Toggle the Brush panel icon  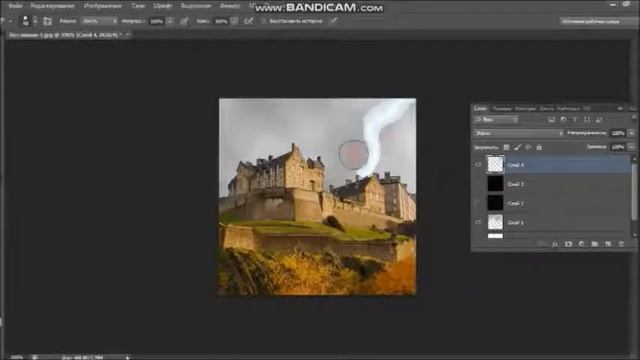click(x=47, y=21)
